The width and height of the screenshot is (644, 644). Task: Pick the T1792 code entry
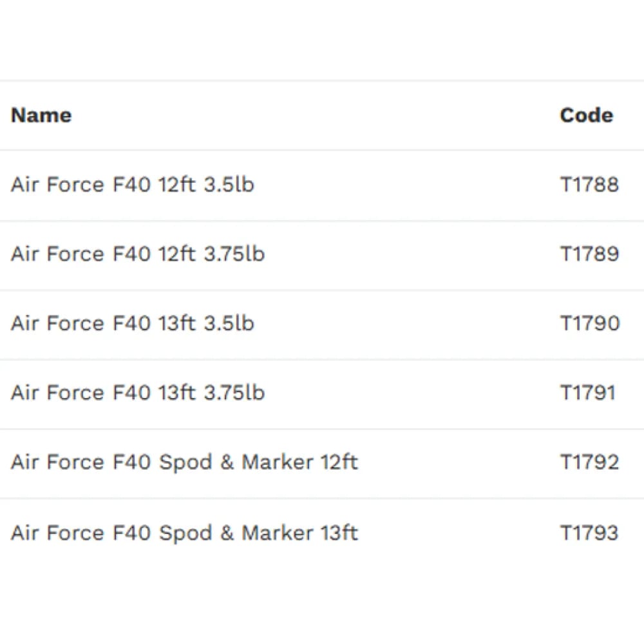[x=589, y=462]
